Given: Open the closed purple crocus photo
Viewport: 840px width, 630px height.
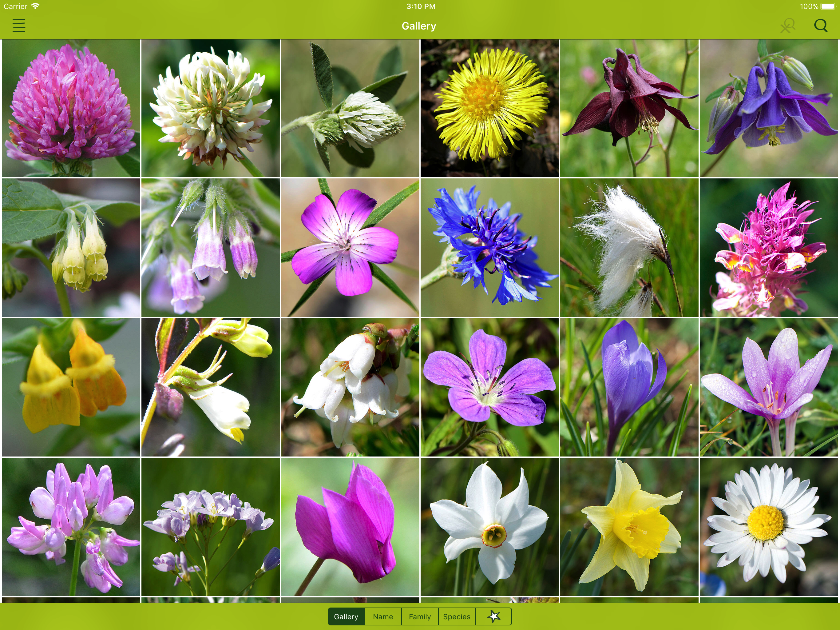Looking at the screenshot, I should [x=629, y=387].
